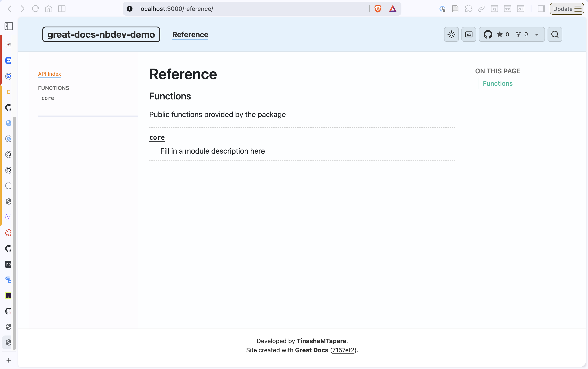Toggle vertical tabs panel at top-left
The height and width of the screenshot is (369, 588).
point(9,26)
